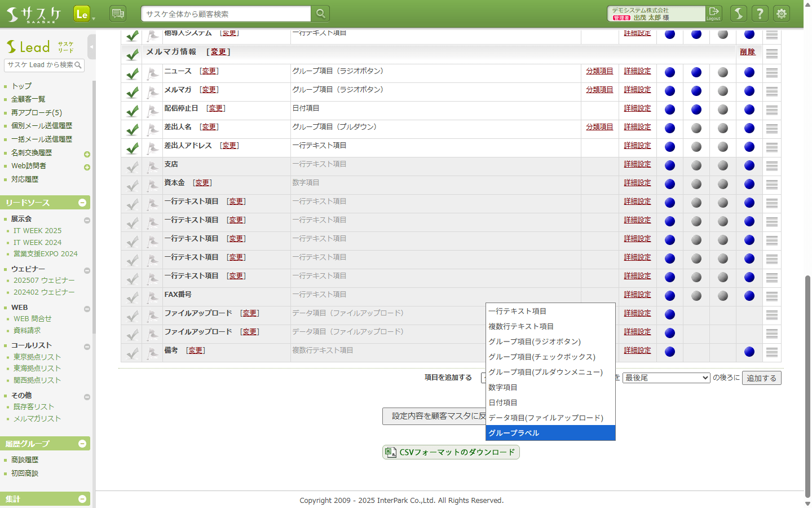This screenshot has width=812, height=508.
Task: Click the Logout icon
Action: (714, 14)
